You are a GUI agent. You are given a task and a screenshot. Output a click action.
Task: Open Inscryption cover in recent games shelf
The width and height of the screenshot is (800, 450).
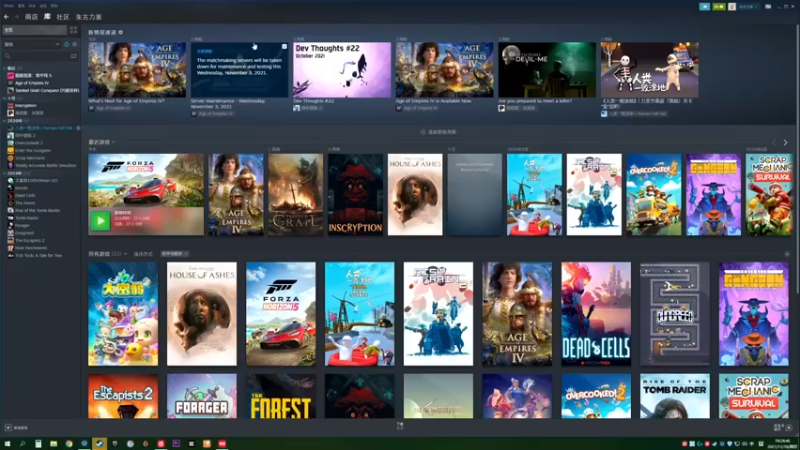pyautogui.click(x=355, y=194)
